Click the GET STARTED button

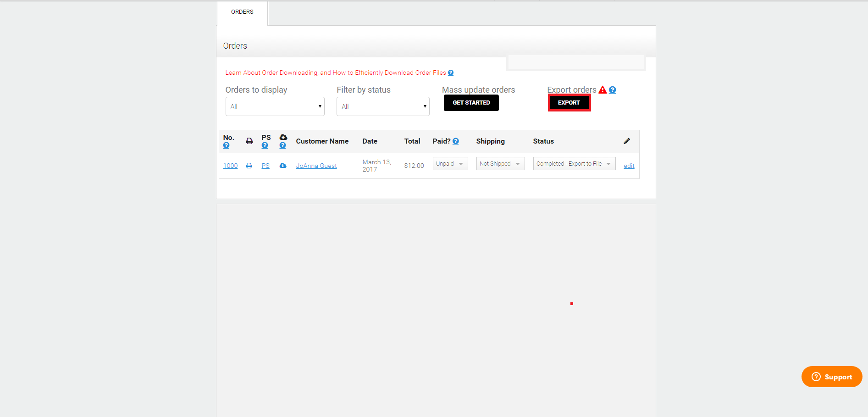pyautogui.click(x=471, y=103)
